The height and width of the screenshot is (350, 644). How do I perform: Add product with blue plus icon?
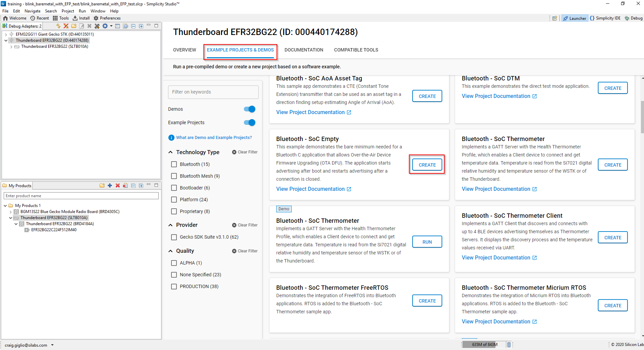(x=110, y=185)
